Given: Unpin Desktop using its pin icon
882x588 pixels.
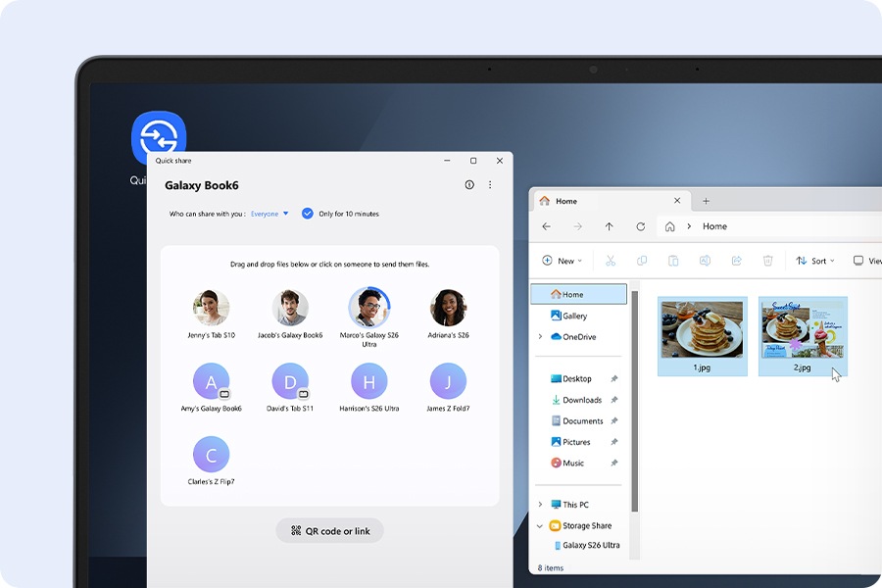Looking at the screenshot, I should pos(613,378).
